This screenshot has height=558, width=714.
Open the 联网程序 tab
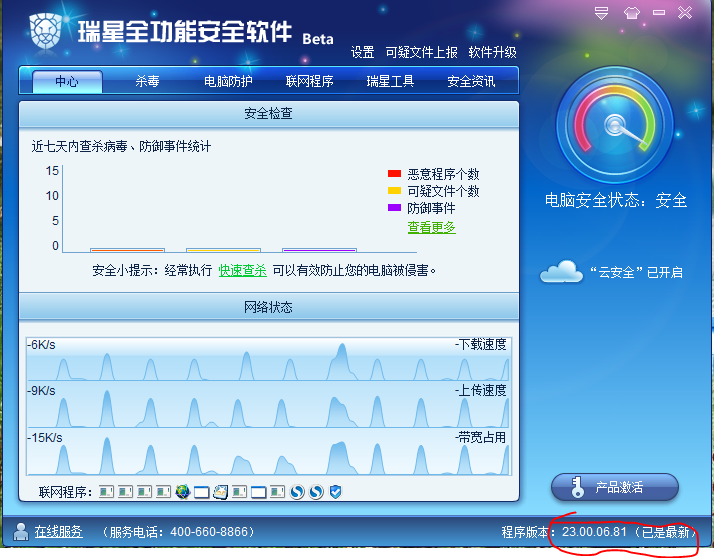coord(309,82)
